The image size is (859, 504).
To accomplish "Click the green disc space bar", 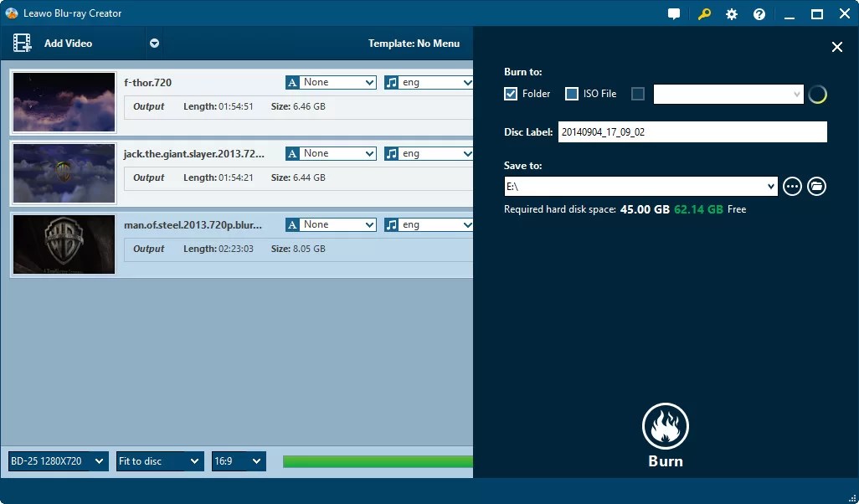I will [x=377, y=460].
